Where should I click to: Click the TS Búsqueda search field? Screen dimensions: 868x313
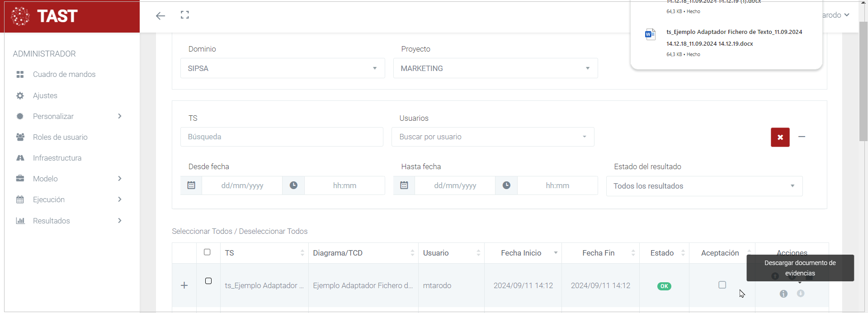tap(281, 137)
